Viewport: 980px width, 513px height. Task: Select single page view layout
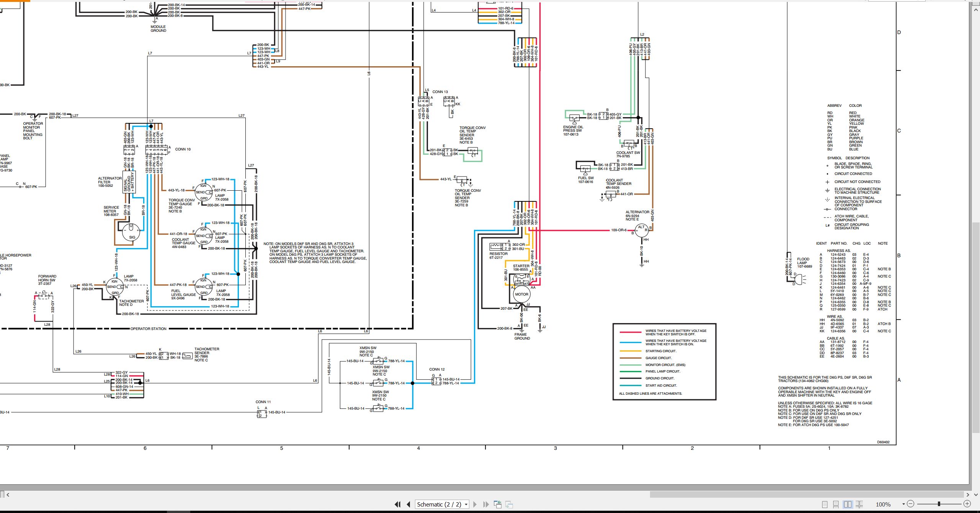[x=825, y=504]
